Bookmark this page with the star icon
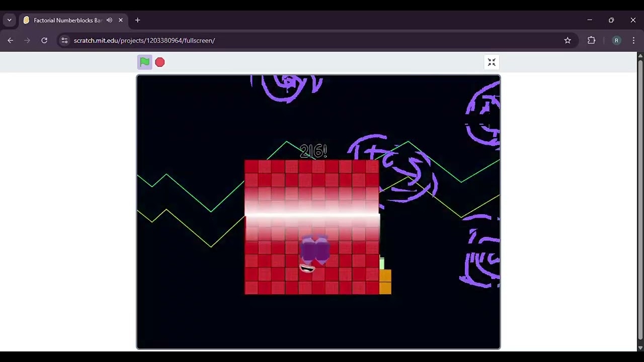Viewport: 644px width, 362px height. click(568, 40)
